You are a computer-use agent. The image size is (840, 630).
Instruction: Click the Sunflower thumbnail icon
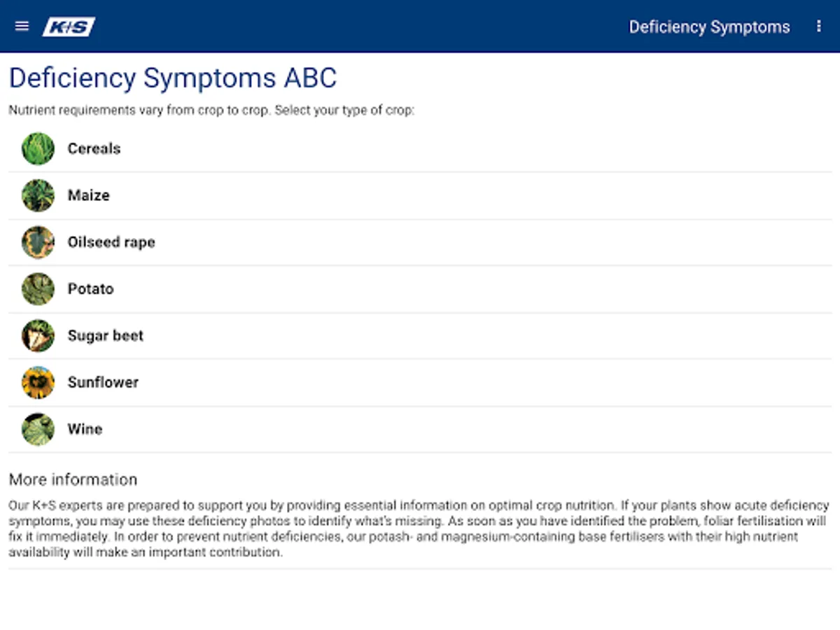pos(38,383)
